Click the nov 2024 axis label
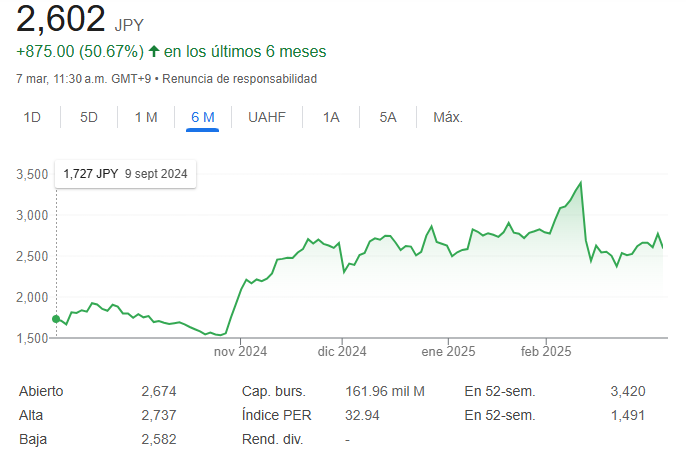 [x=240, y=351]
